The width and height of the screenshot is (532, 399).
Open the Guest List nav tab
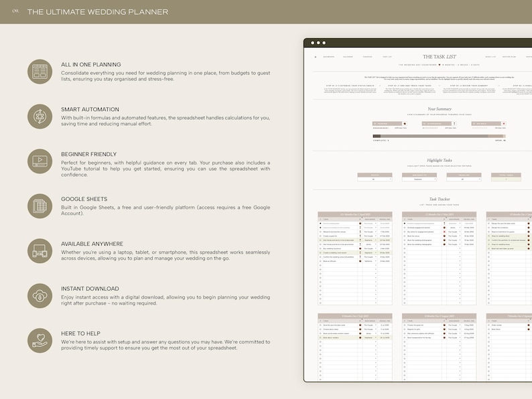[490, 57]
